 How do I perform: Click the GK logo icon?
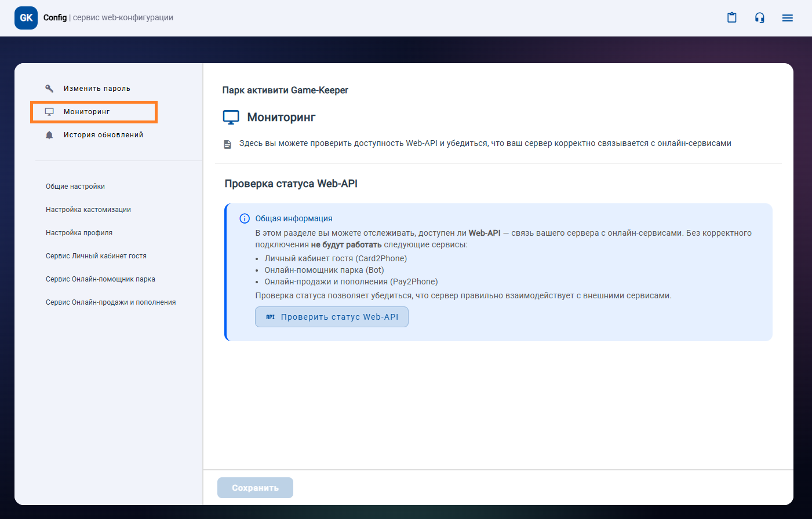[26, 18]
